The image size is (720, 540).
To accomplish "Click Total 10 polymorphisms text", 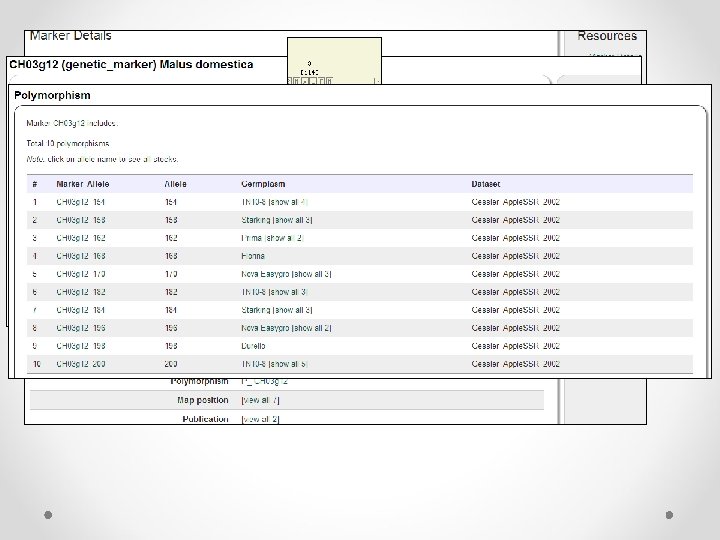I will (68, 144).
